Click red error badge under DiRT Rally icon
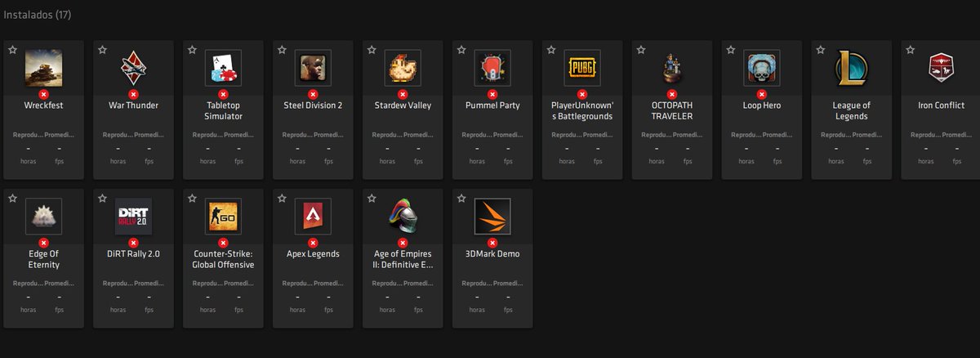980x358 pixels. coord(133,243)
